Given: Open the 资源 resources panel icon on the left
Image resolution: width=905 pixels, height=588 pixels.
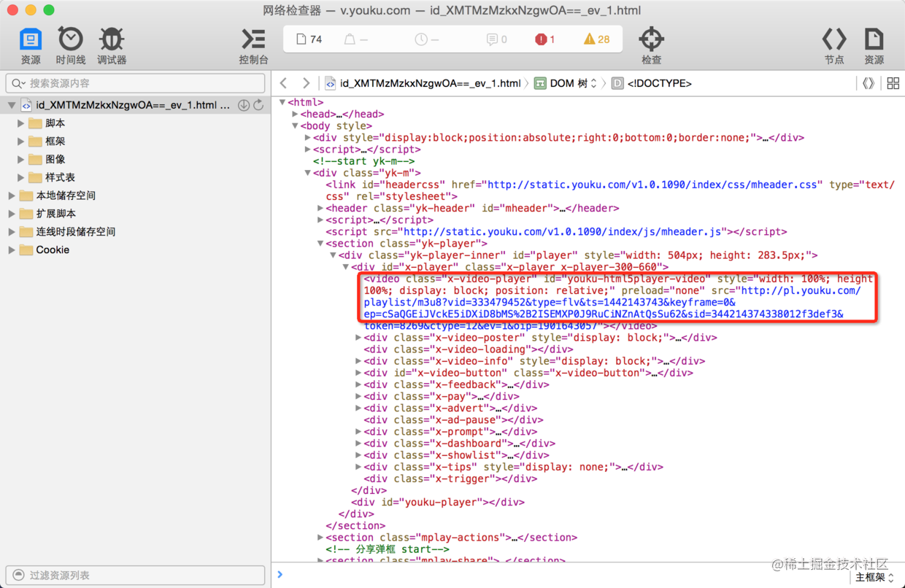Looking at the screenshot, I should point(31,46).
